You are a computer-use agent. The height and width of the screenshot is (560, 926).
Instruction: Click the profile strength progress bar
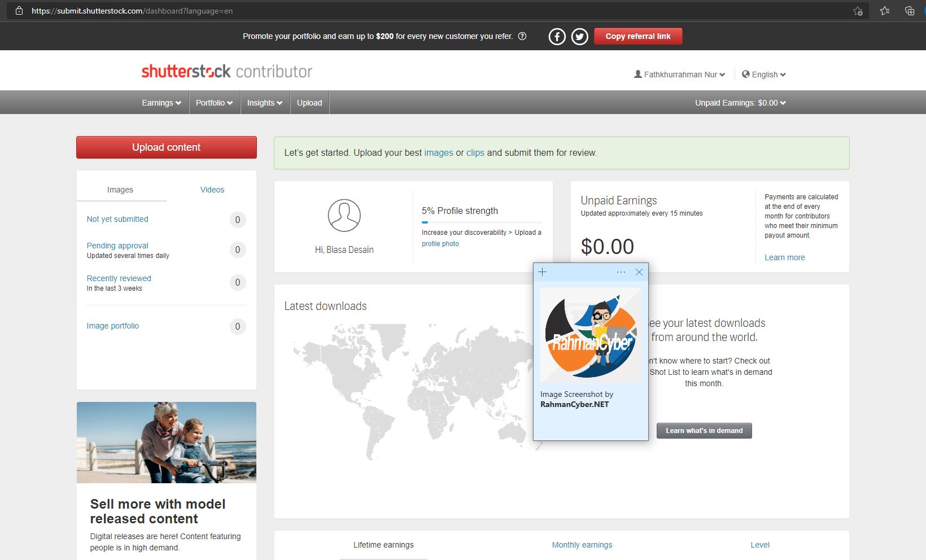pos(481,224)
